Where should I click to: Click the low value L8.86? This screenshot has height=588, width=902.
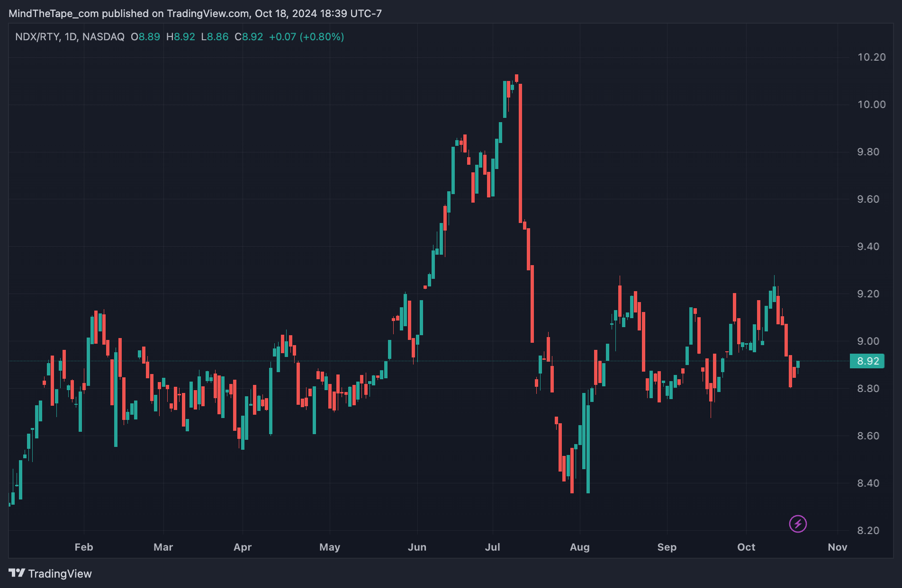[x=215, y=37]
